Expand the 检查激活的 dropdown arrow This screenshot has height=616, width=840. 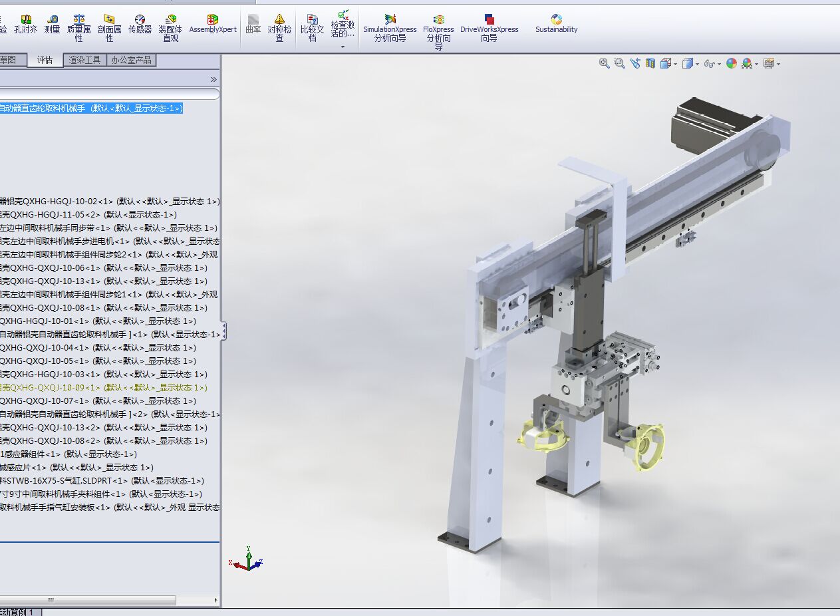click(343, 47)
